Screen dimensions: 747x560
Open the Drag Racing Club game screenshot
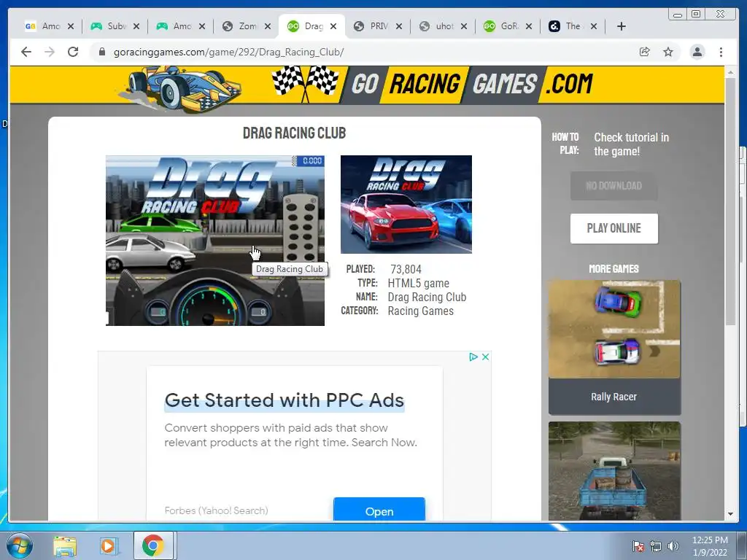coord(215,241)
